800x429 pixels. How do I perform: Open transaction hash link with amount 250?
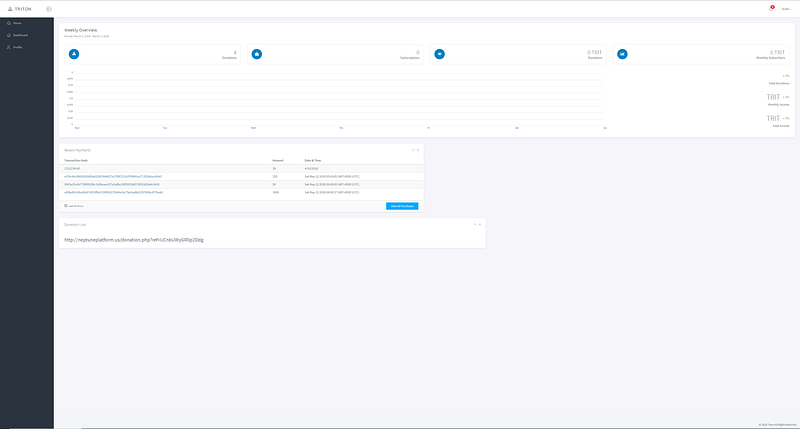(x=113, y=176)
